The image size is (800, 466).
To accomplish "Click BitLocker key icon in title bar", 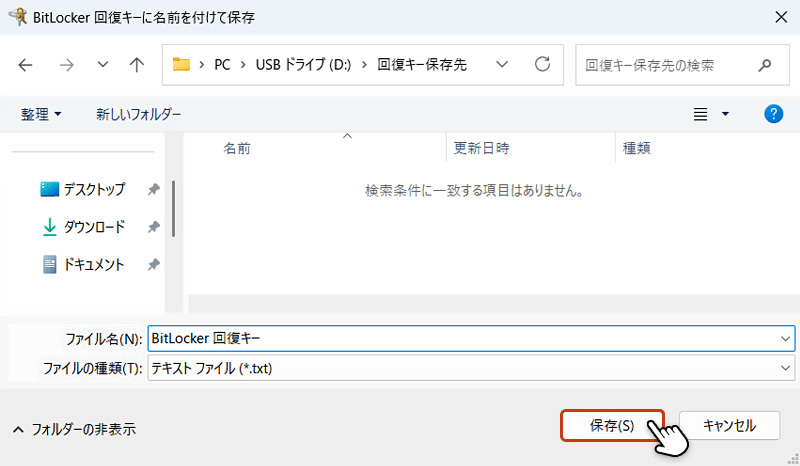I will (18, 16).
